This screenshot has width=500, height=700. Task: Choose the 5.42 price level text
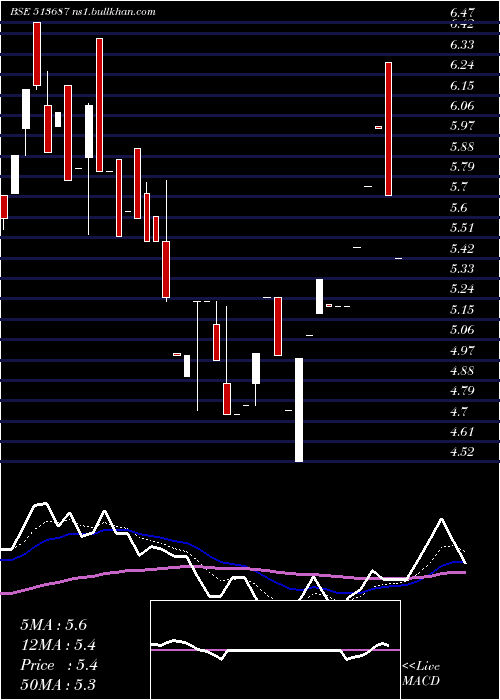[462, 248]
